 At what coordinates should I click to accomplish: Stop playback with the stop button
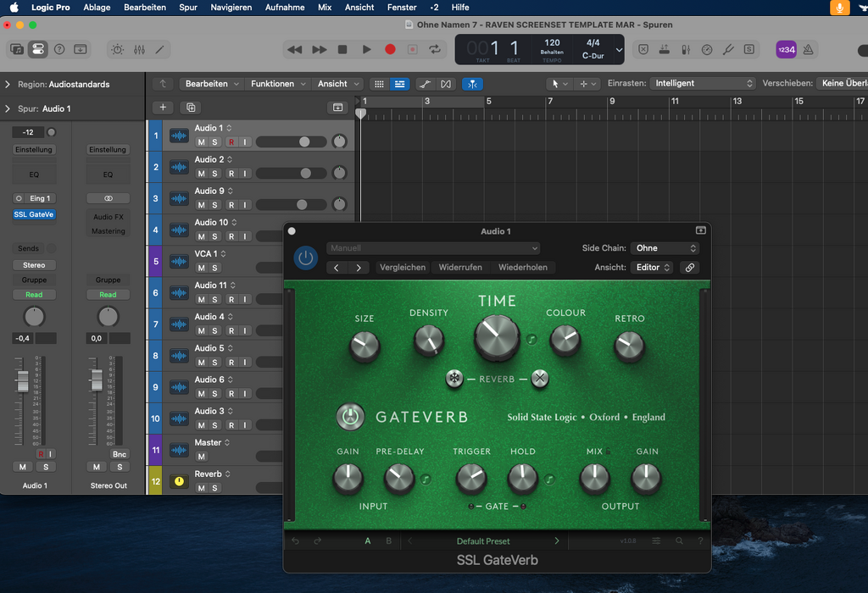coord(342,49)
